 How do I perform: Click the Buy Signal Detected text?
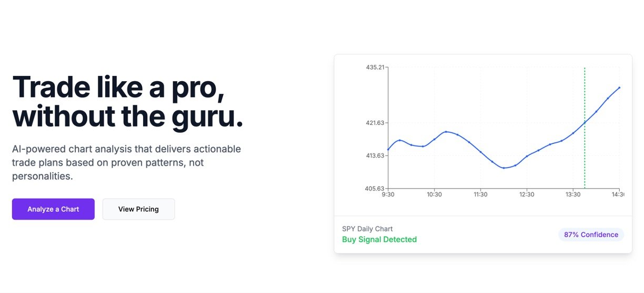pos(379,239)
